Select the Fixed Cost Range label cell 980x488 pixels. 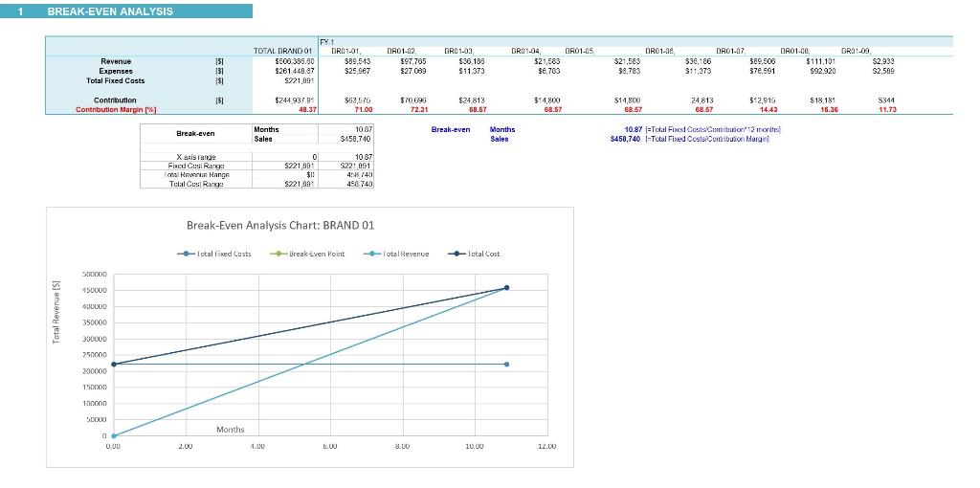196,166
